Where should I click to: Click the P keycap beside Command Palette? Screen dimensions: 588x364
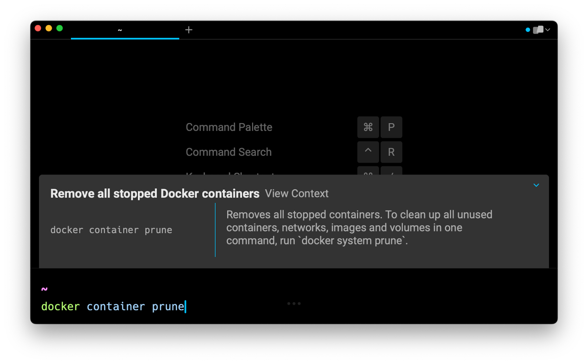click(x=391, y=127)
